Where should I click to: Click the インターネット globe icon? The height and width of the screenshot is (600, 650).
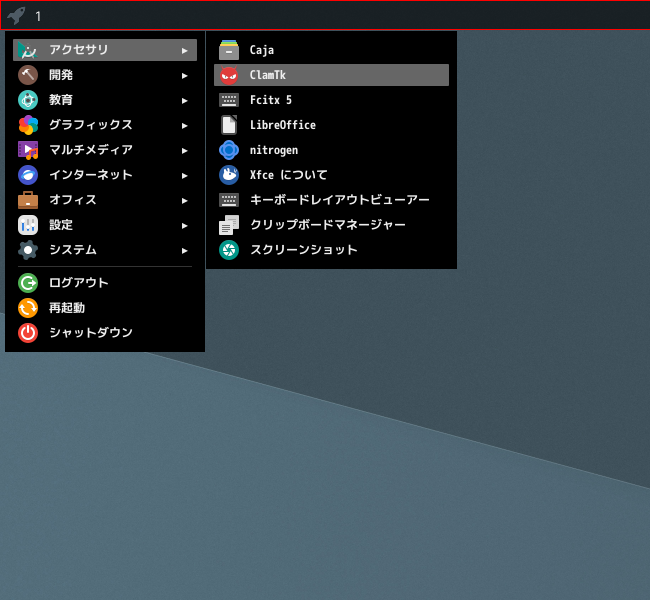coord(28,175)
